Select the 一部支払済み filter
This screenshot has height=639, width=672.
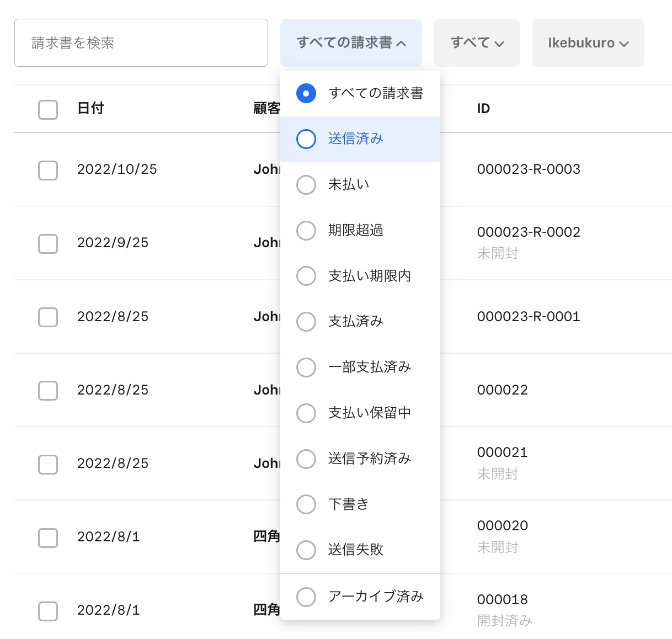tap(369, 368)
